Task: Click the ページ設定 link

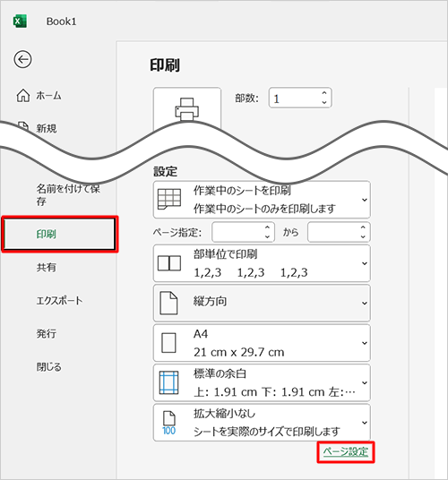Action: pos(346,452)
